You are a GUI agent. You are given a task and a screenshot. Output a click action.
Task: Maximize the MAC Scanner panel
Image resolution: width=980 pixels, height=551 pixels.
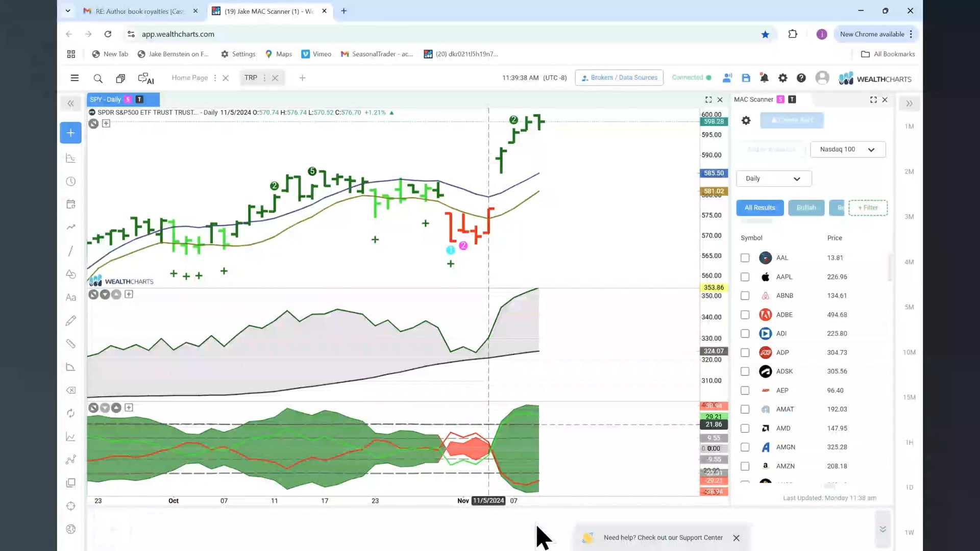[x=873, y=100]
